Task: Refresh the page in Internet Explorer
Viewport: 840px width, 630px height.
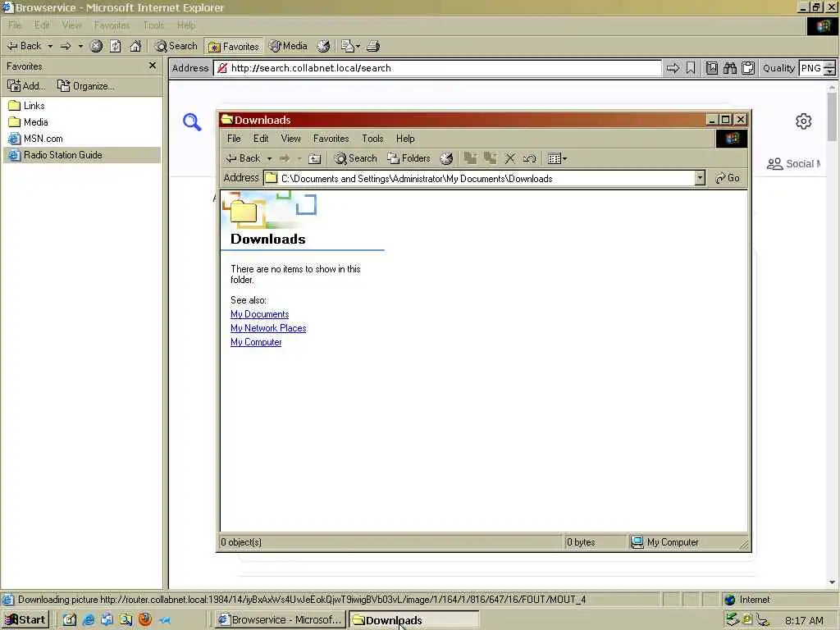Action: 116,46
